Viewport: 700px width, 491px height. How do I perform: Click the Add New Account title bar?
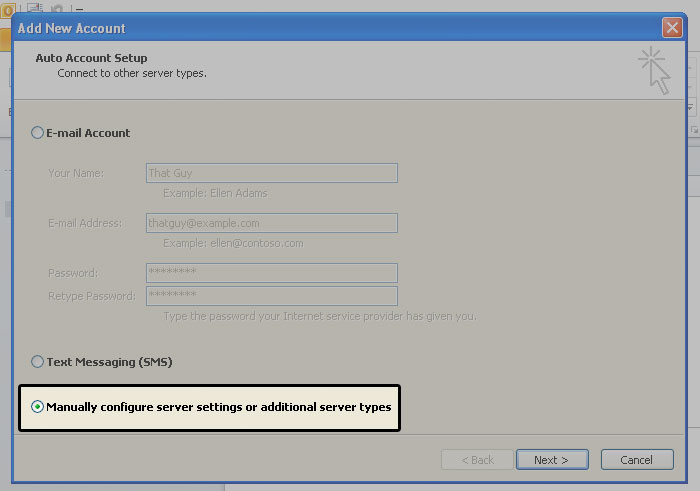click(x=300, y=28)
